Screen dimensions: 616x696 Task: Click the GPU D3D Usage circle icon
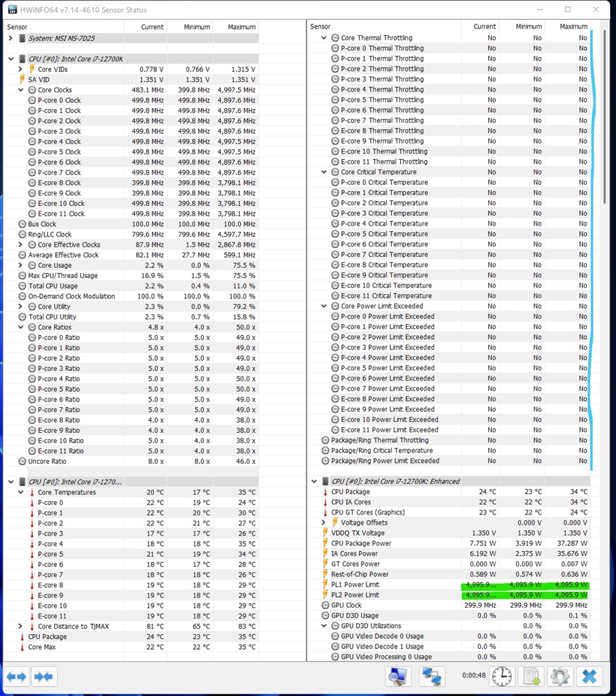coord(325,615)
